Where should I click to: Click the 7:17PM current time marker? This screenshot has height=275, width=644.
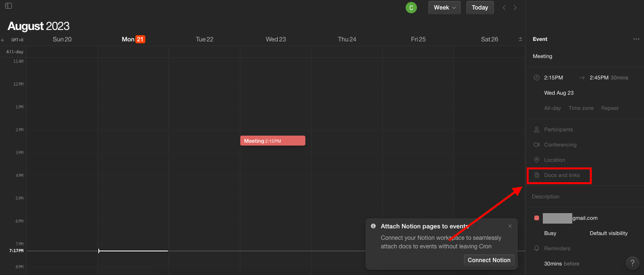pos(16,251)
